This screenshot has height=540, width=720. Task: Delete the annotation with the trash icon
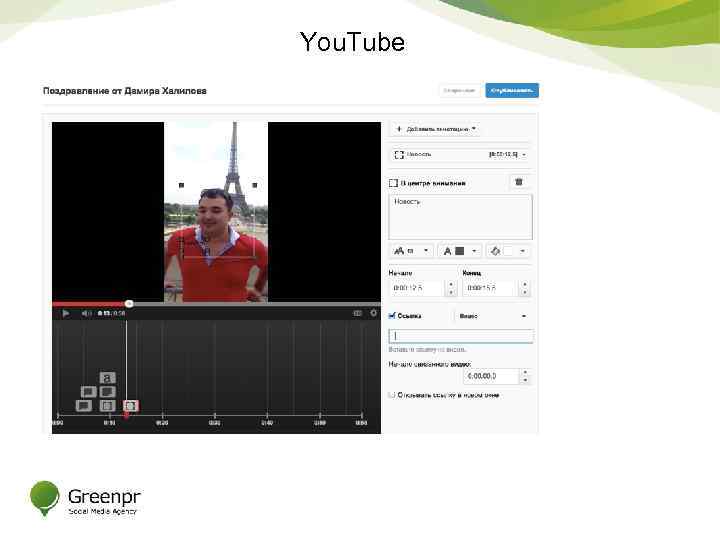[519, 182]
